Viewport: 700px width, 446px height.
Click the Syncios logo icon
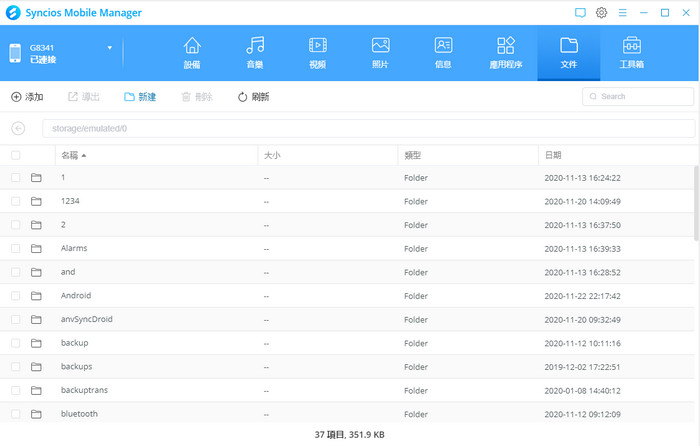13,13
